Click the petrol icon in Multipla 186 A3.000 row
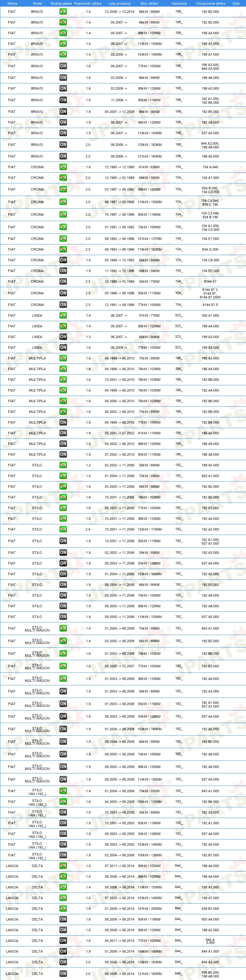Screen dimensions: 246x980 pos(63,358)
